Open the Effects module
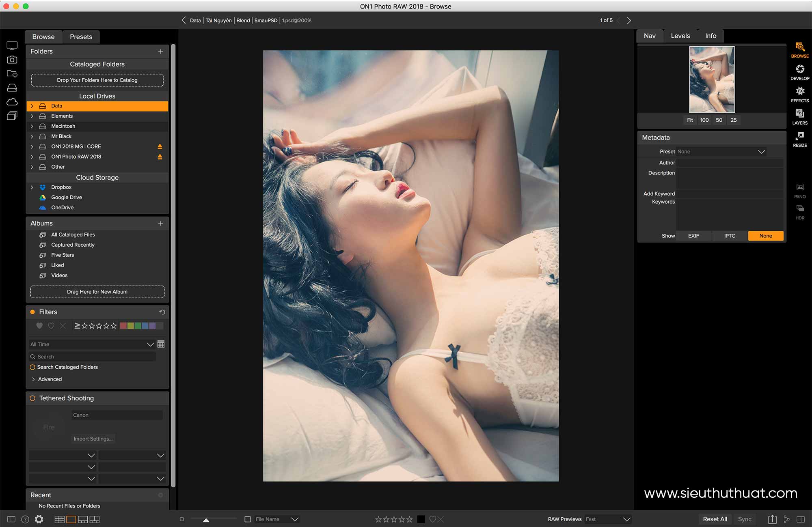The height and width of the screenshot is (527, 812). 799,95
